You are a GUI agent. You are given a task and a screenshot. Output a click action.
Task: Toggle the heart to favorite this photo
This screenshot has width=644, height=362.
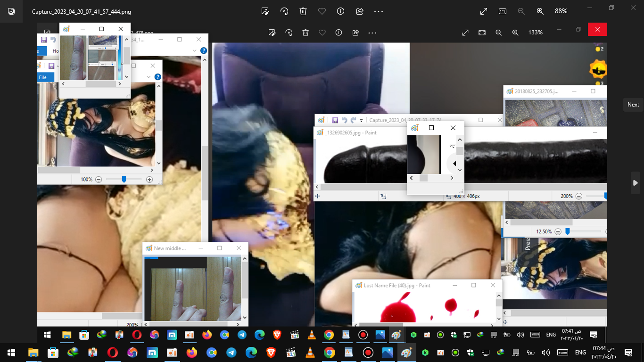pyautogui.click(x=322, y=11)
